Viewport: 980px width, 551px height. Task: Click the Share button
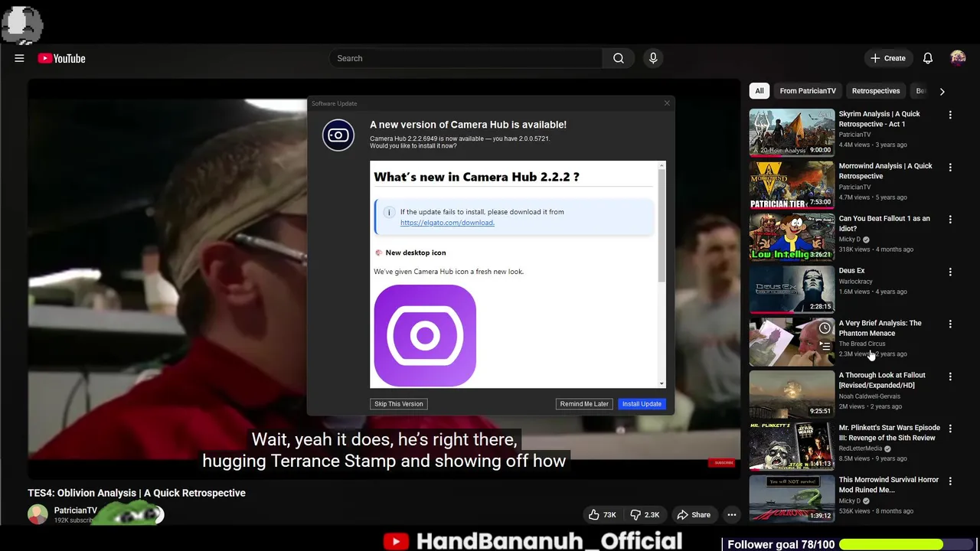click(694, 515)
